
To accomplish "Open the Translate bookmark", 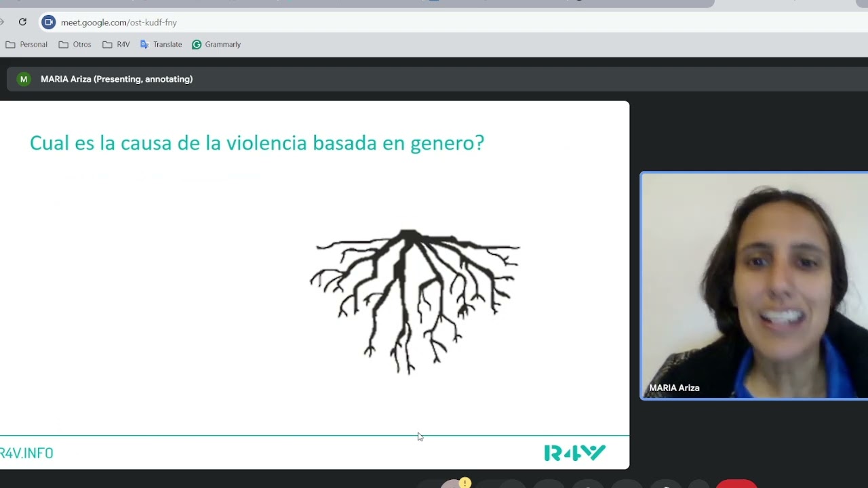I will pos(161,44).
